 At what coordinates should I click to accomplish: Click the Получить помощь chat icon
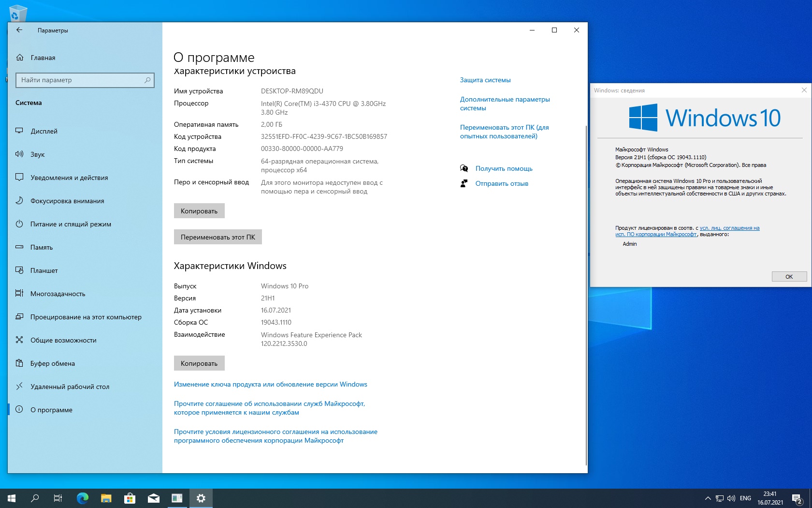click(x=464, y=168)
